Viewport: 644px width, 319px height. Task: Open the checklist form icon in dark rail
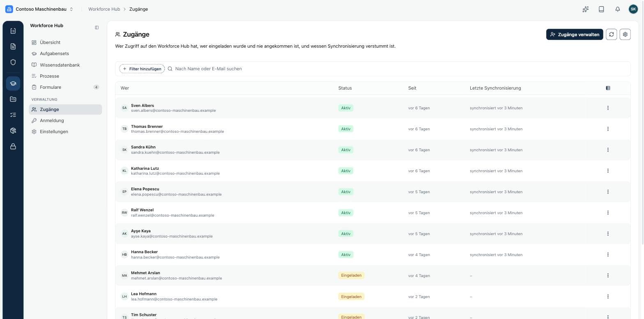13,31
